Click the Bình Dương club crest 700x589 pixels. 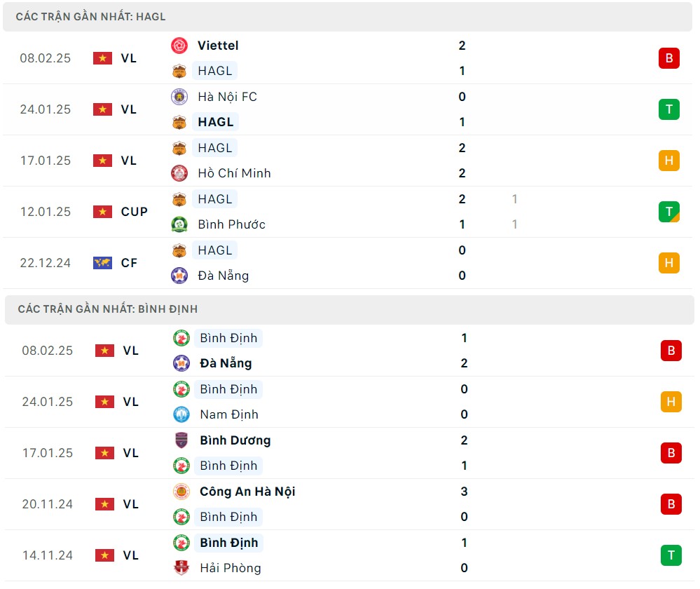point(181,440)
